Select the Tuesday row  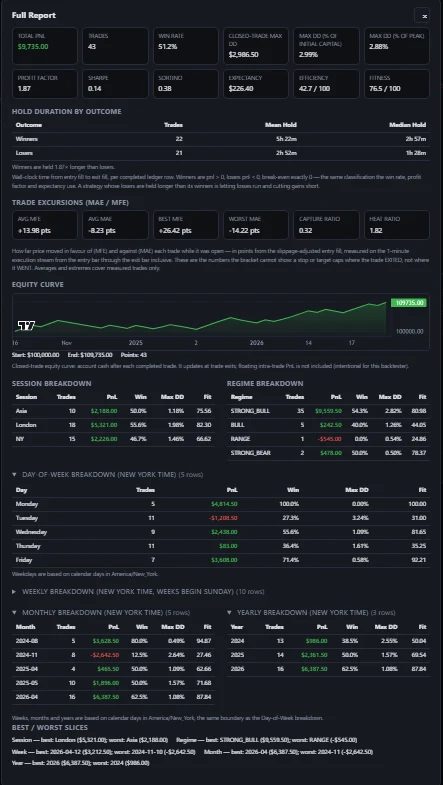point(221,518)
